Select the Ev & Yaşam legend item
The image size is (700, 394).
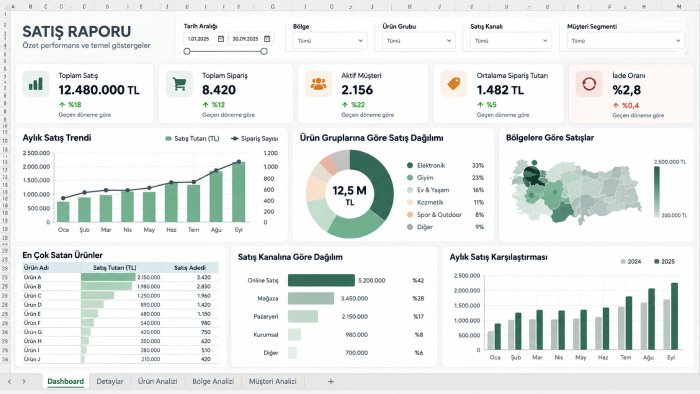[428, 190]
